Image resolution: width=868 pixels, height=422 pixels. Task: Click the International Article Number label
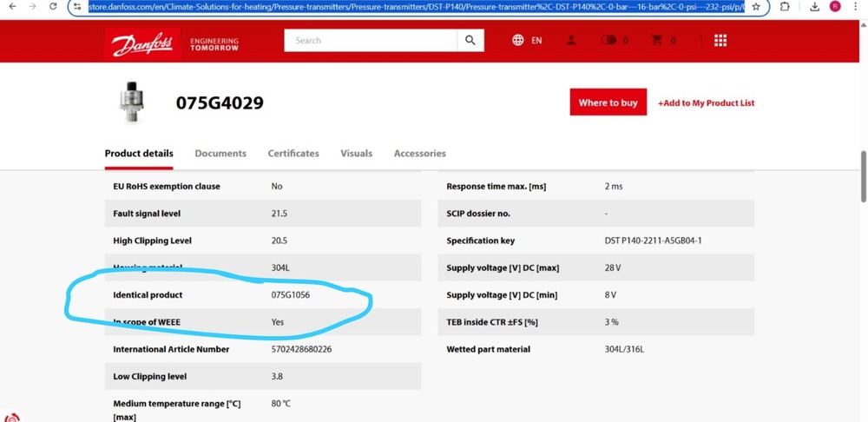[x=171, y=349]
